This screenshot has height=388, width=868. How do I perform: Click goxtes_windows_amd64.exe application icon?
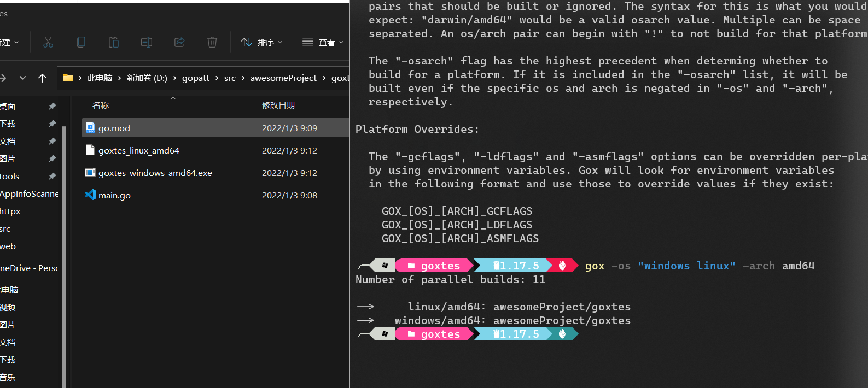coord(90,173)
